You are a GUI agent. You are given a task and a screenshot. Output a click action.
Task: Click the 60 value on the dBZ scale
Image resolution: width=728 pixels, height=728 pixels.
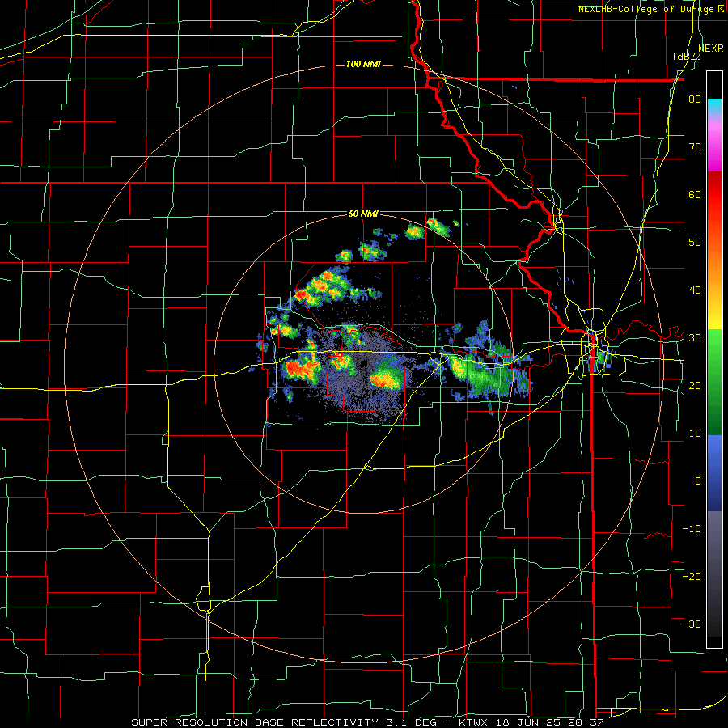pyautogui.click(x=695, y=194)
